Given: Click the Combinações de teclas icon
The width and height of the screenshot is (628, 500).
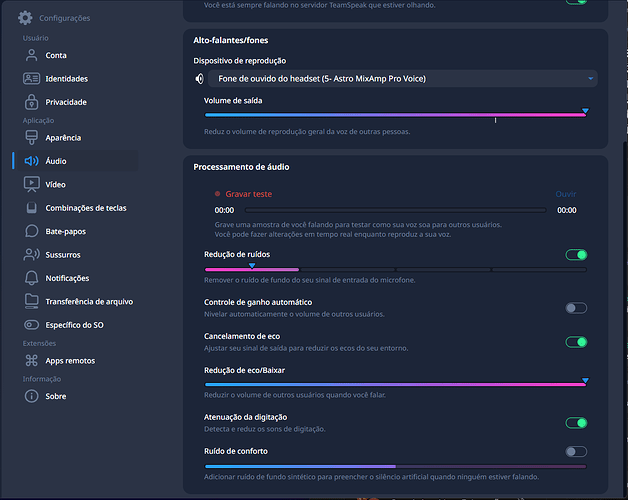Looking at the screenshot, I should 31,208.
